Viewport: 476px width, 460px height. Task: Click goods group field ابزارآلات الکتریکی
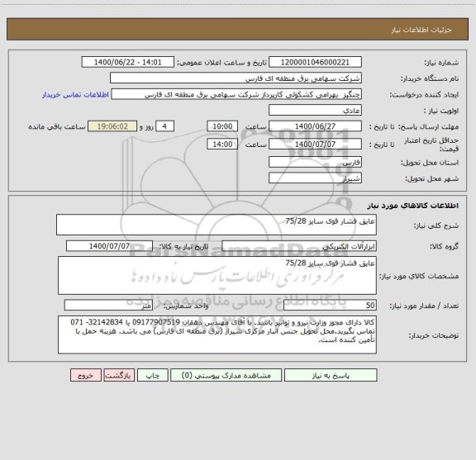click(x=299, y=246)
